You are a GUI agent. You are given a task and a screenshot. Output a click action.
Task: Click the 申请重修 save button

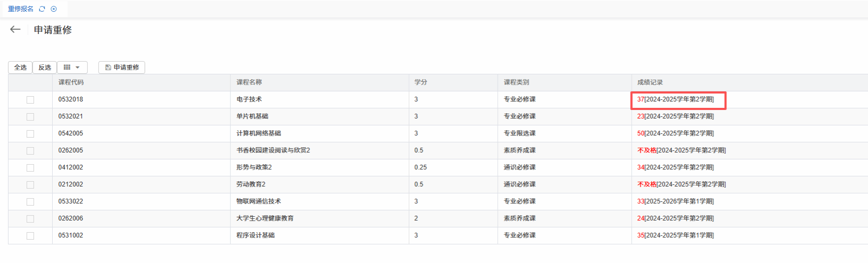click(x=122, y=67)
